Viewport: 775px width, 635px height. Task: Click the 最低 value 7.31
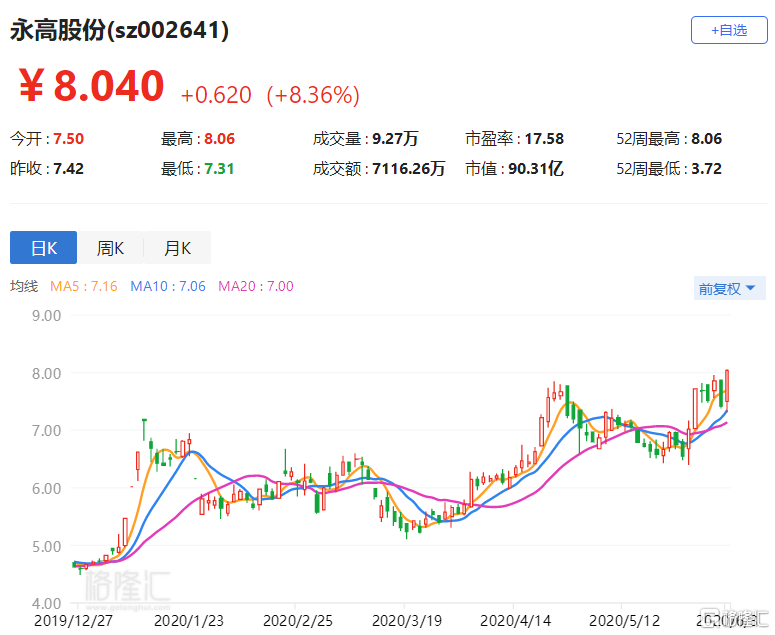219,169
